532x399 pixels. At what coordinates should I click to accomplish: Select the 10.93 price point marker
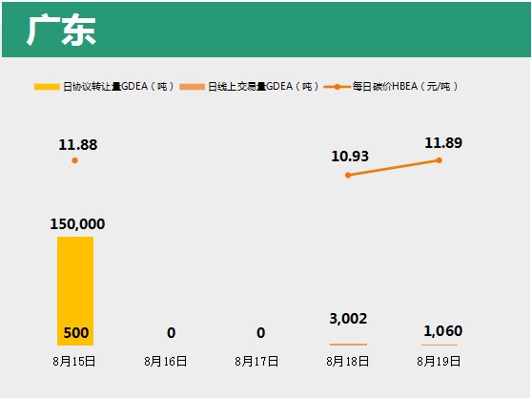click(348, 176)
